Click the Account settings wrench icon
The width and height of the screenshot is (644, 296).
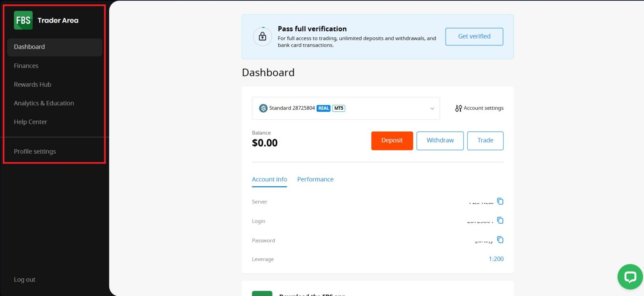[x=458, y=108]
